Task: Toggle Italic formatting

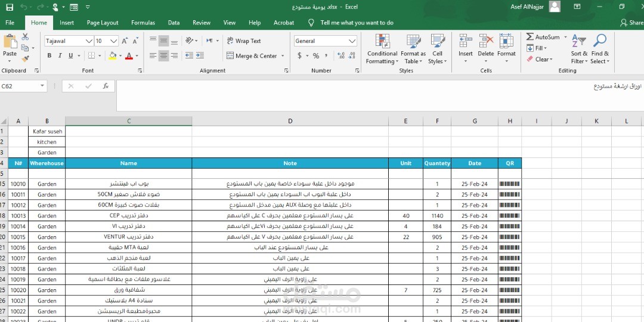Action: coord(60,55)
